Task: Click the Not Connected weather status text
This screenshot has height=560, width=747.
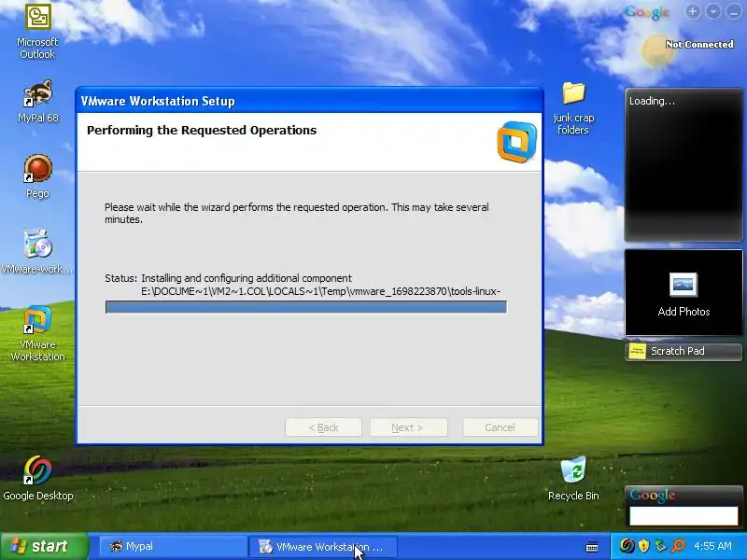Action: click(x=699, y=44)
